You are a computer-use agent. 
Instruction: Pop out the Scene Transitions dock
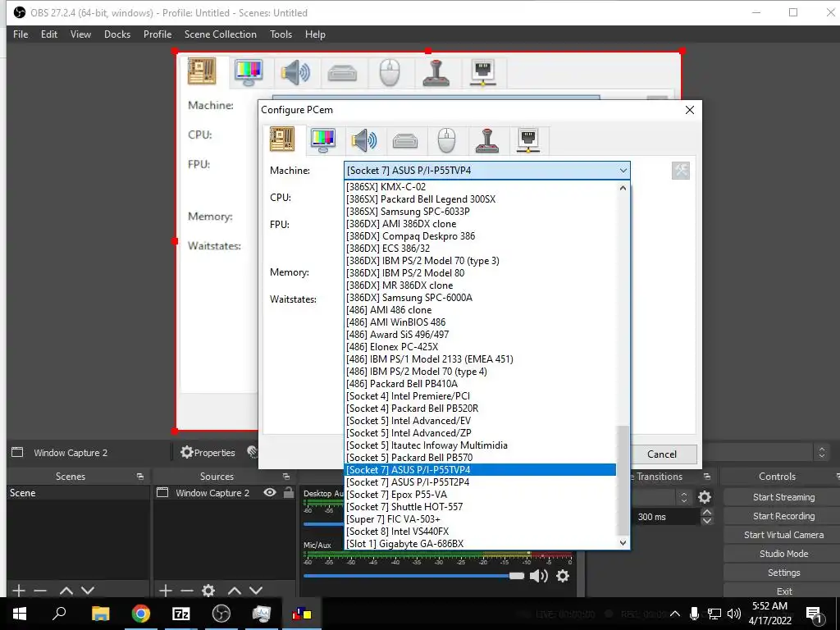click(x=706, y=477)
